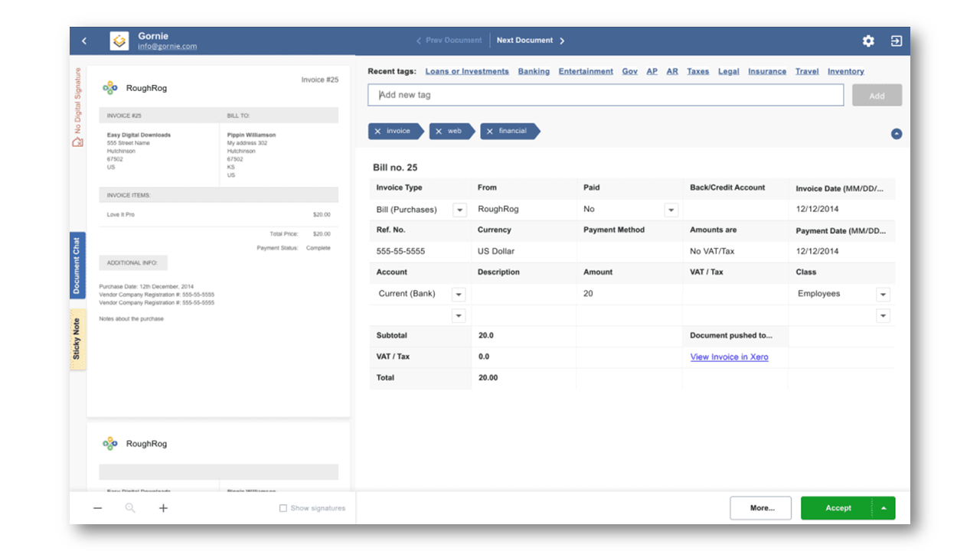Click the From field RoughRog
The height and width of the screenshot is (551, 980).
(x=524, y=210)
